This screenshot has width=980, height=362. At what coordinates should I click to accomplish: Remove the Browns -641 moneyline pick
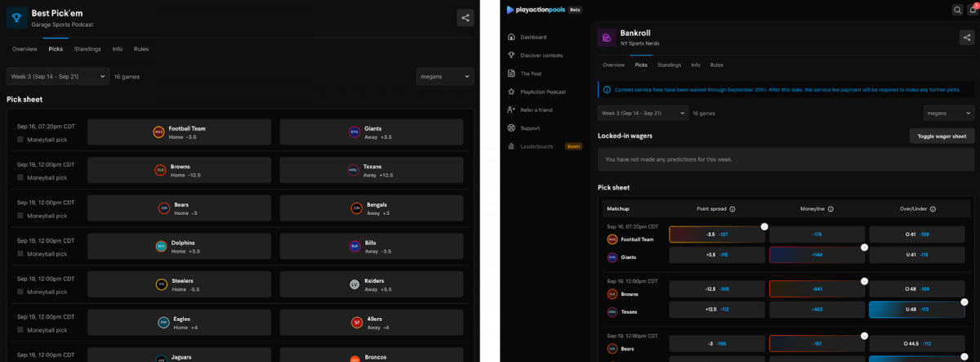click(x=864, y=281)
